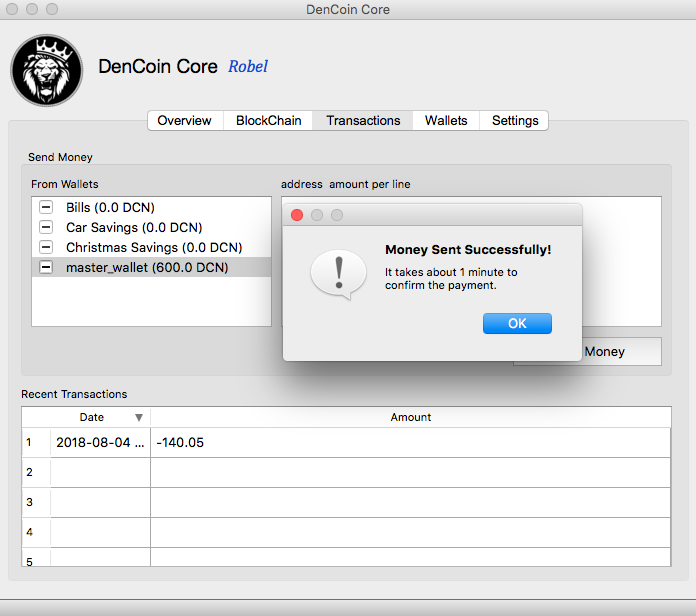Select row header 2 in transactions table
This screenshot has width=696, height=616.
point(36,472)
